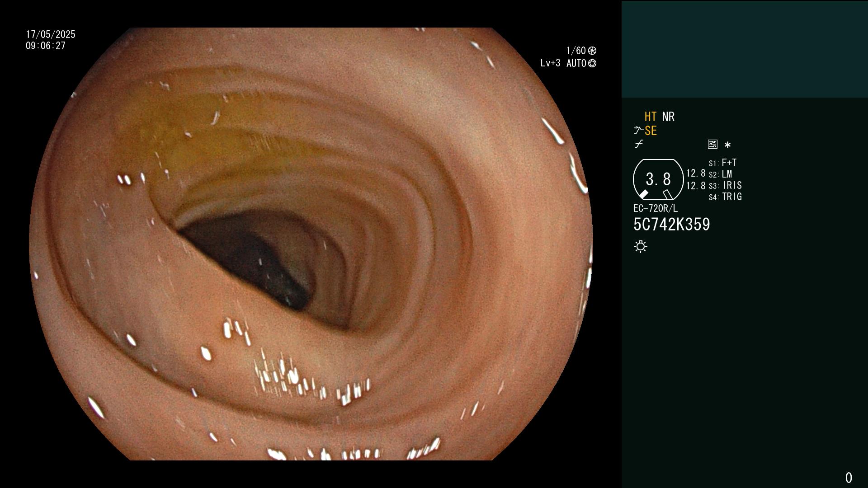Viewport: 868px width, 488px height.
Task: Click the asterisk indicator
Action: coord(727,145)
